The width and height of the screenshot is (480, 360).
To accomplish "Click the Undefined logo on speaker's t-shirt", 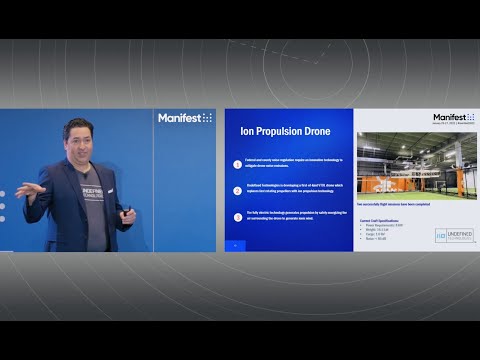I will [x=92, y=193].
